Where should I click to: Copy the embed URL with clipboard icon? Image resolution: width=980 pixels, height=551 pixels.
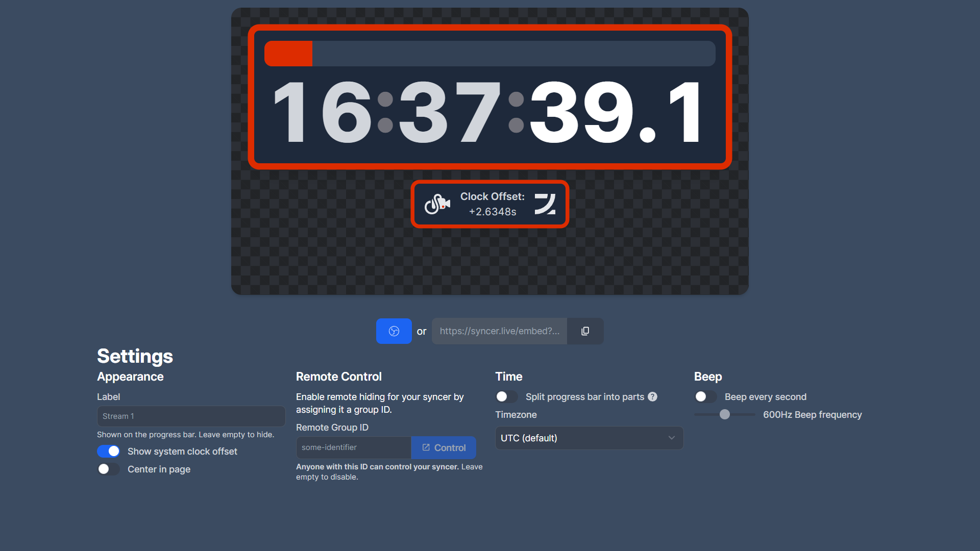(585, 331)
